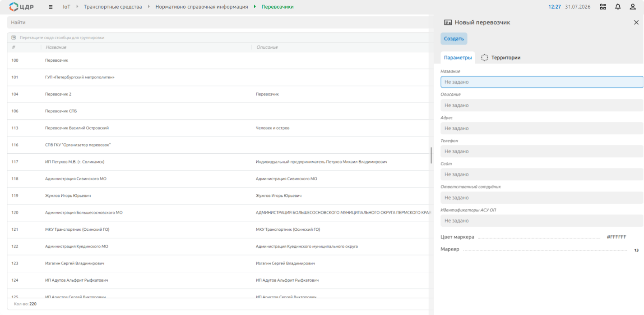Select Администрация Куединского МО row
The height and width of the screenshot is (315, 644).
tap(219, 247)
